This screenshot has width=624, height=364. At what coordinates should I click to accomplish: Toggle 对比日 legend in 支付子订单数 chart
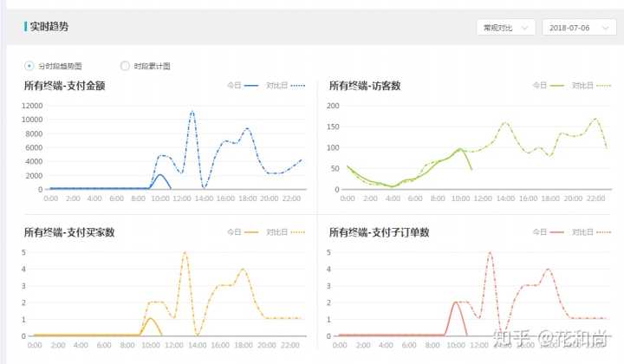click(x=591, y=232)
